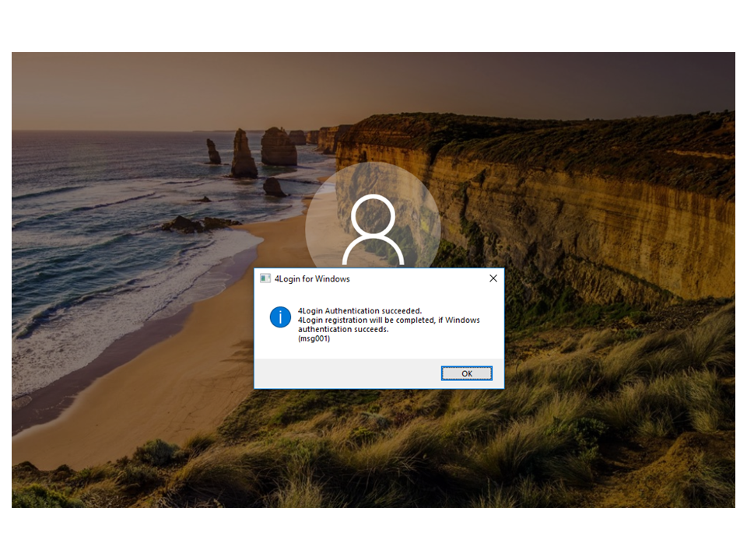Select the user avatar on the lock screen
This screenshot has width=747, height=560.
pyautogui.click(x=373, y=216)
